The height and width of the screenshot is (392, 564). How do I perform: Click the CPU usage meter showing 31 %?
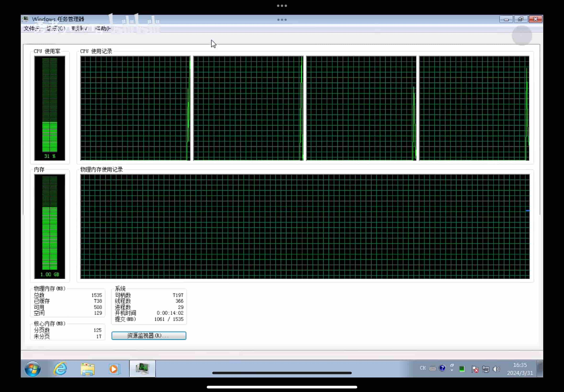[x=50, y=108]
